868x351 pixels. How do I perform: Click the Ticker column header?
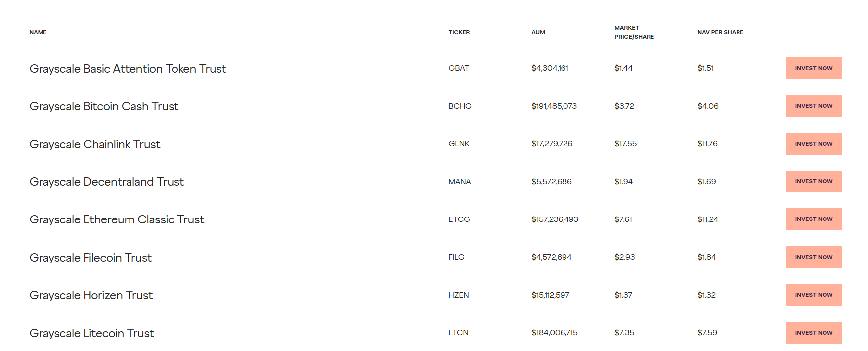point(459,32)
